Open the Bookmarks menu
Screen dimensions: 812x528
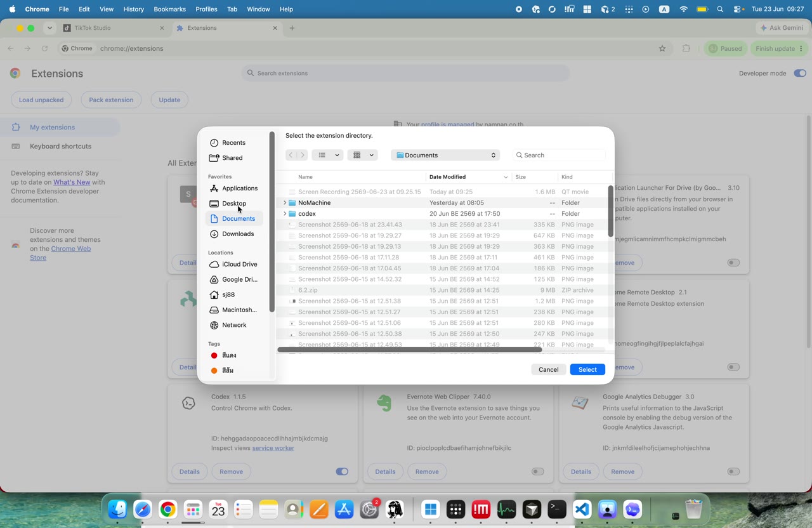pyautogui.click(x=169, y=10)
